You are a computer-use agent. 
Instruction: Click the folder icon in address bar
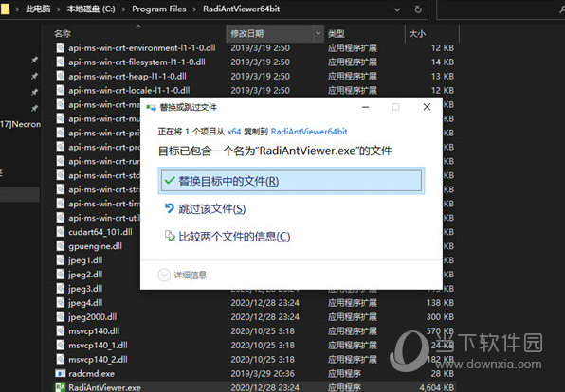[x=5, y=9]
